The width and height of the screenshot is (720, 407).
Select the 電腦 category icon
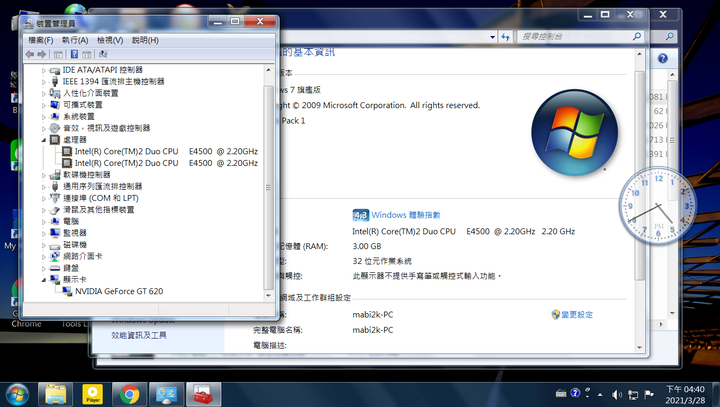coord(55,221)
